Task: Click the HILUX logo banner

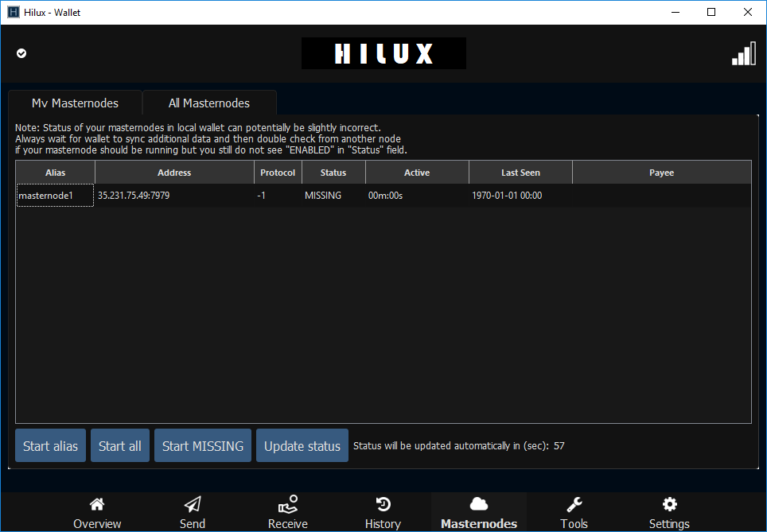Action: (383, 53)
